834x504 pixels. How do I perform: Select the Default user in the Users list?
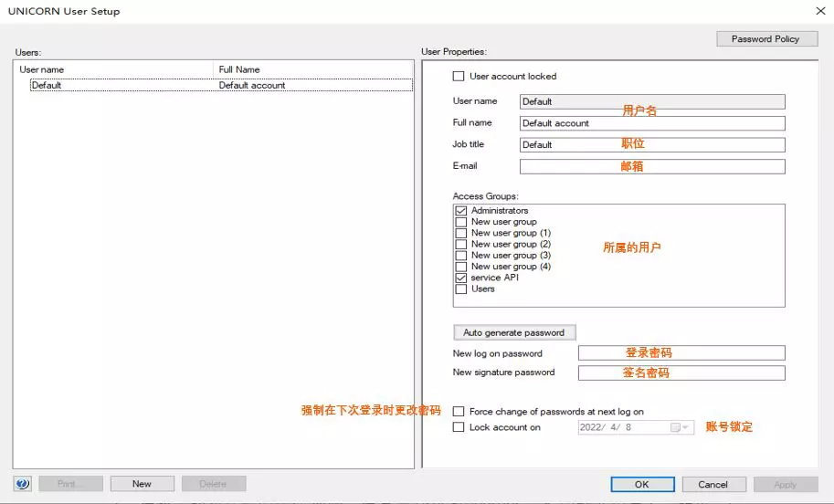point(46,85)
